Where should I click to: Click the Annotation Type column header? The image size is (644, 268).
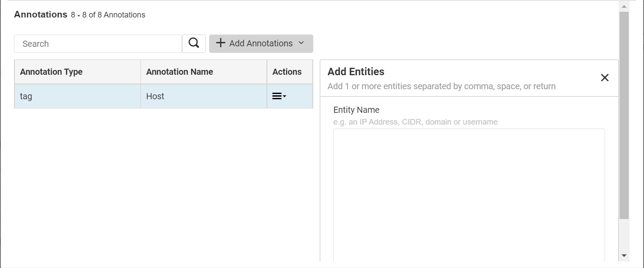click(51, 72)
